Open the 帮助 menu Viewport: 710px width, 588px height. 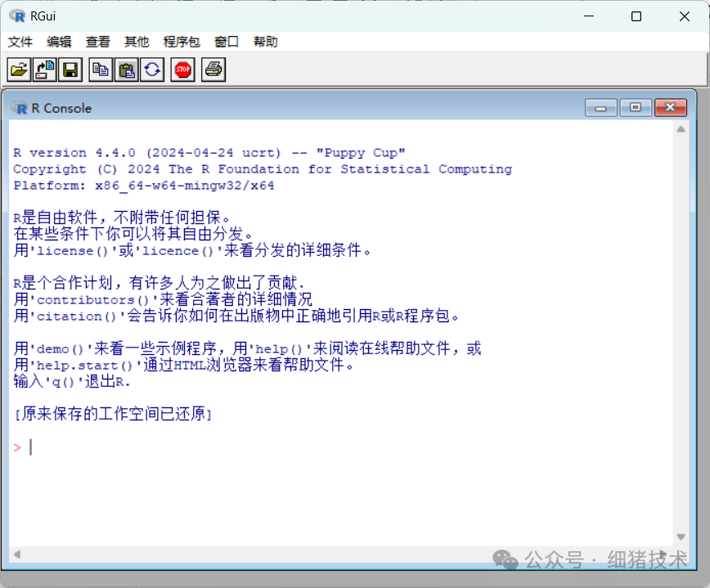click(x=265, y=42)
